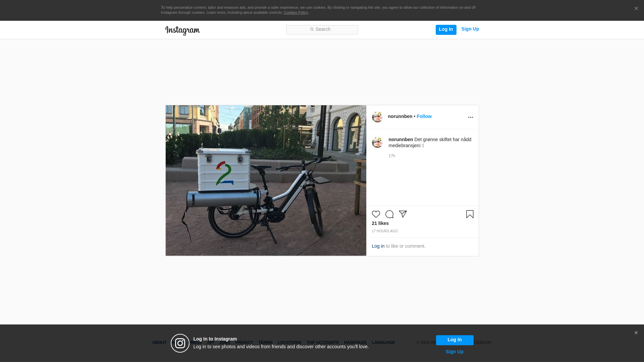Click norunnben avatar beside the caption

pyautogui.click(x=377, y=142)
